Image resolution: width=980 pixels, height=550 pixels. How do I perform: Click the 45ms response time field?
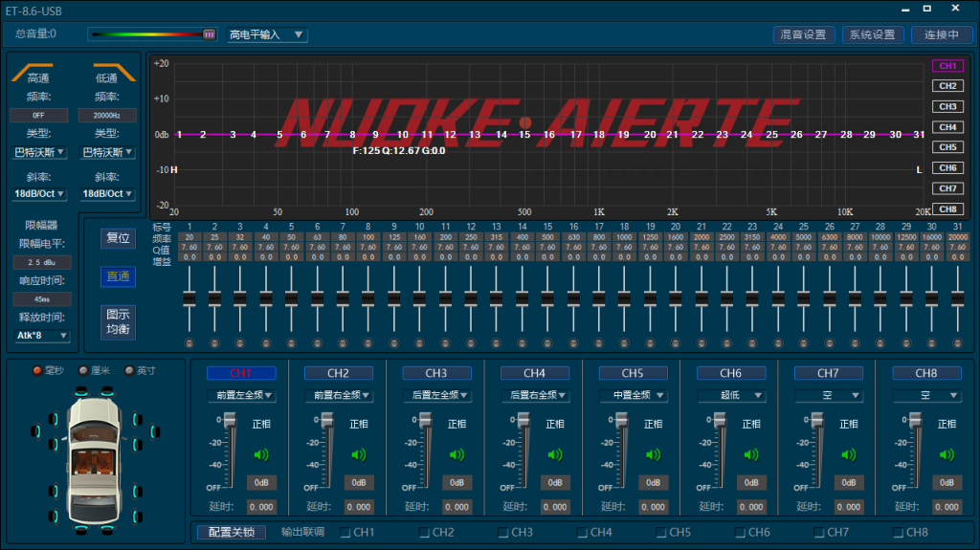click(x=42, y=299)
